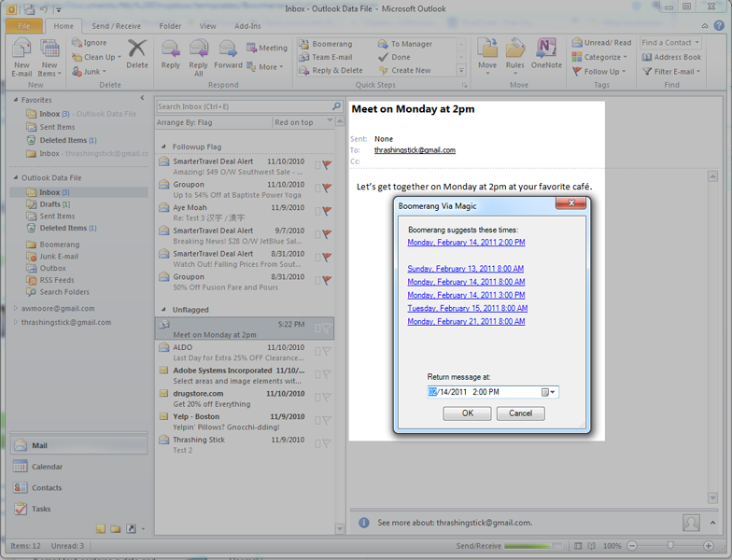
Task: Toggle Unread/Read status
Action: 601,43
